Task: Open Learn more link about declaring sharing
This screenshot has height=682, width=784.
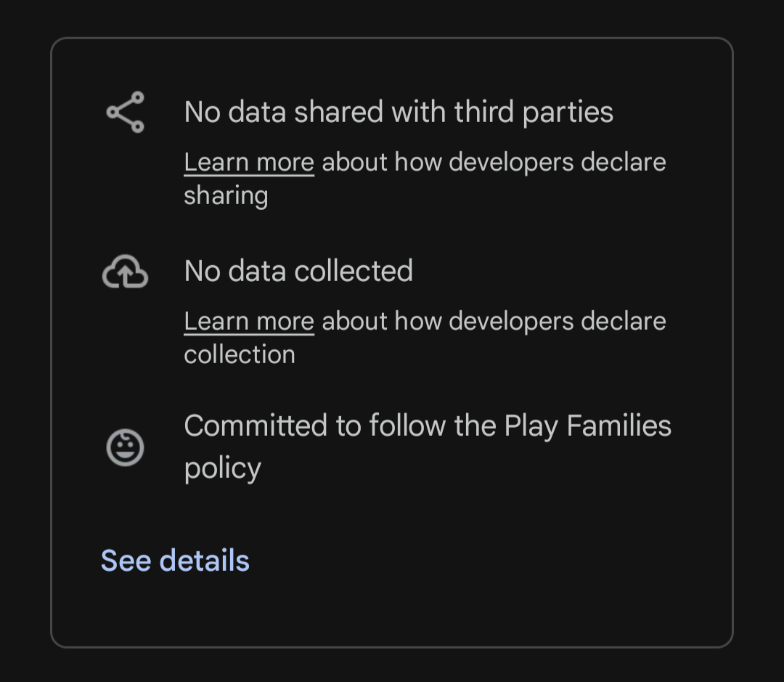Action: [249, 162]
